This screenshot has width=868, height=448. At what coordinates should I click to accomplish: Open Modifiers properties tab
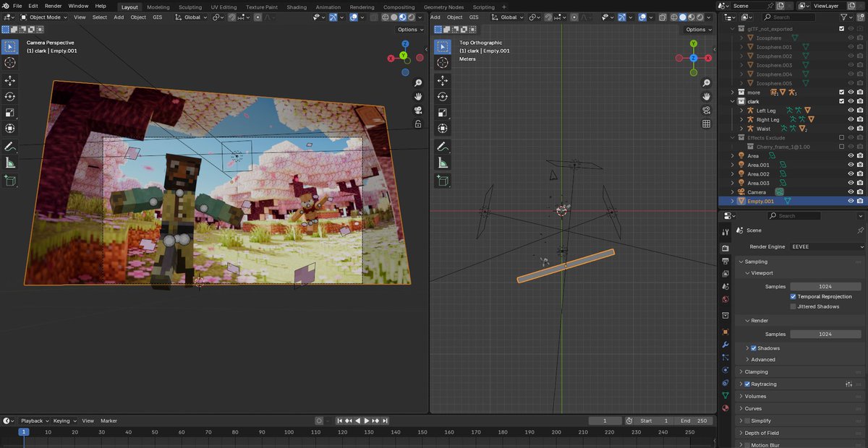(x=726, y=345)
